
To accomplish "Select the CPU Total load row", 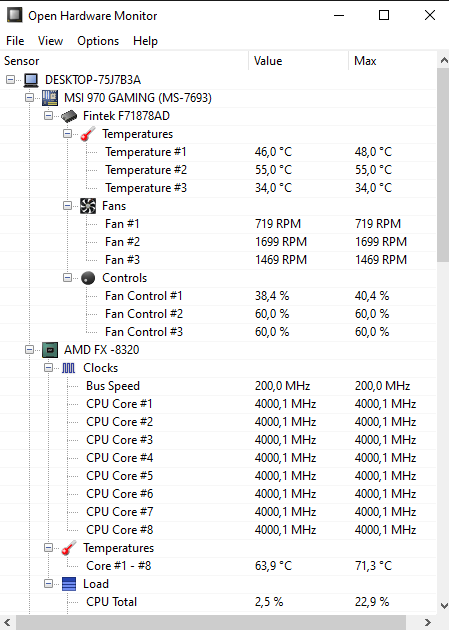I will pos(218,602).
